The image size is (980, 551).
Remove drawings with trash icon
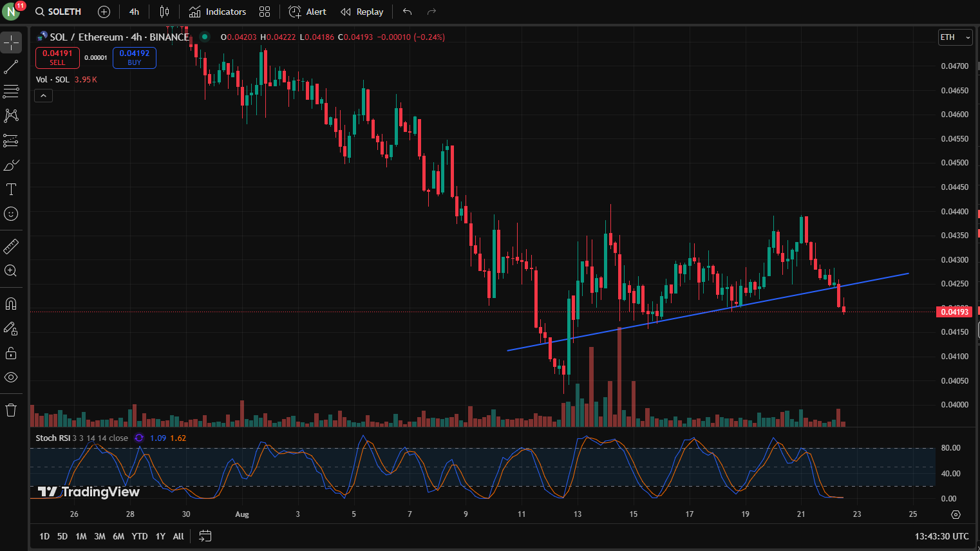click(11, 410)
